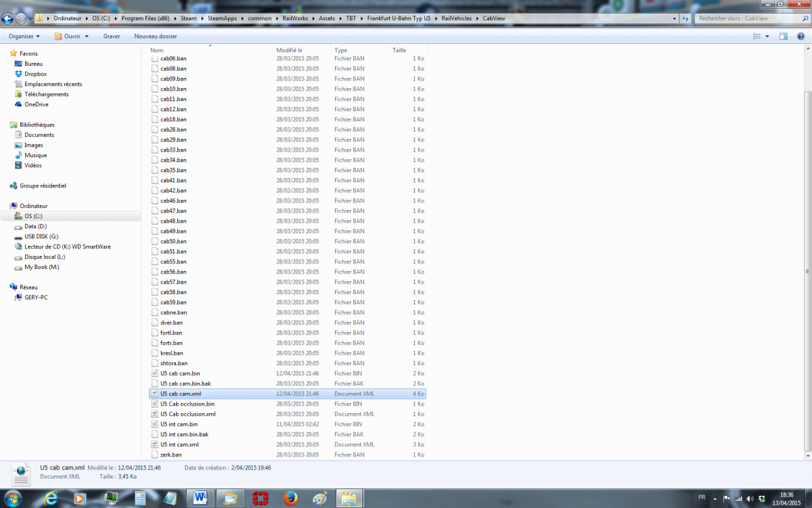This screenshot has width=812, height=508.
Task: Open Microsoft Word from taskbar
Action: coord(200,499)
